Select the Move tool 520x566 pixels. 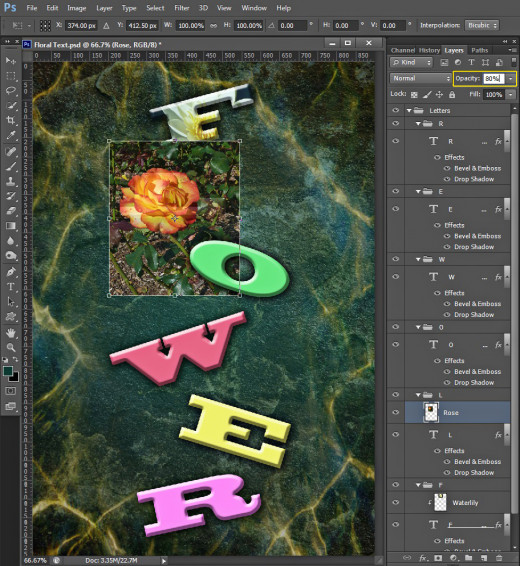coord(10,61)
